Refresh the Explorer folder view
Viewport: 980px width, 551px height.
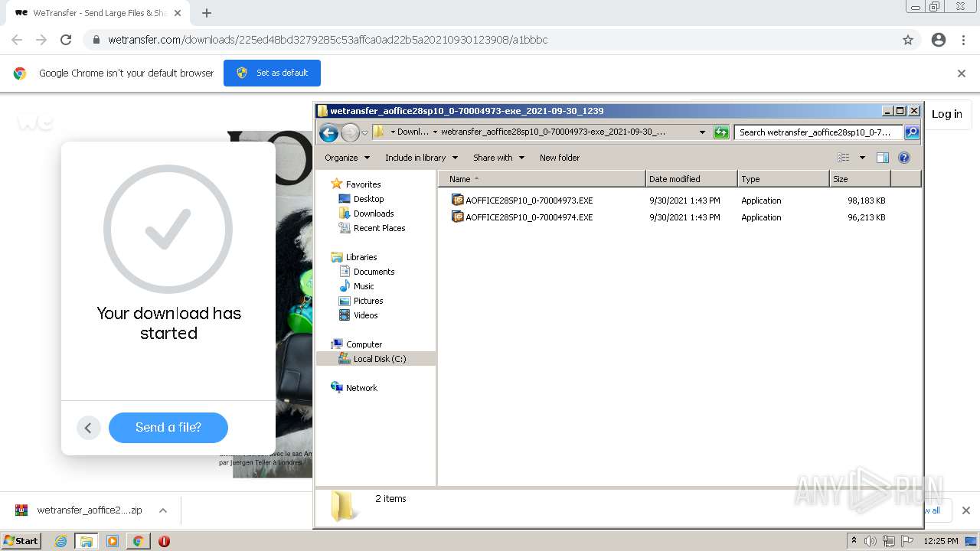(x=721, y=132)
